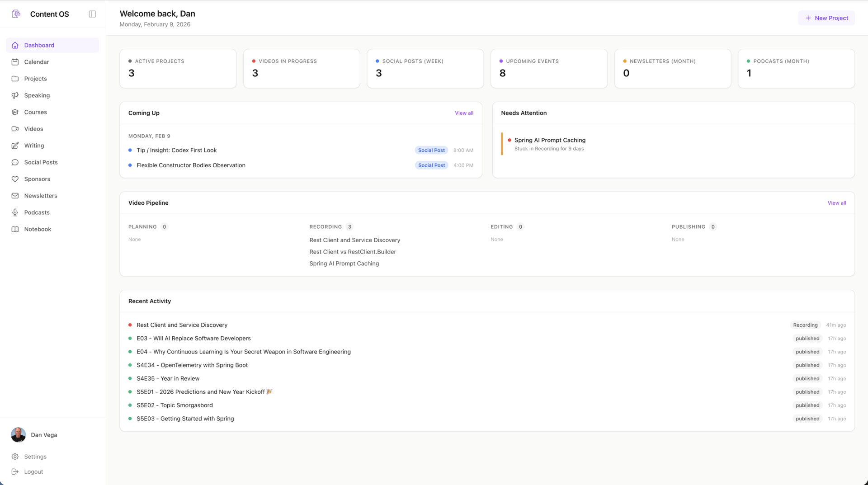Log out using the Logout link

(x=33, y=471)
